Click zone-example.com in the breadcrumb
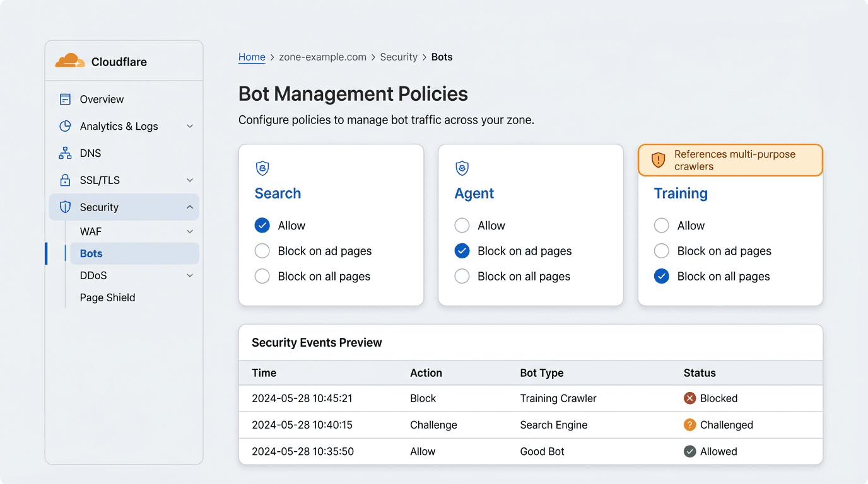The image size is (868, 484). click(322, 57)
